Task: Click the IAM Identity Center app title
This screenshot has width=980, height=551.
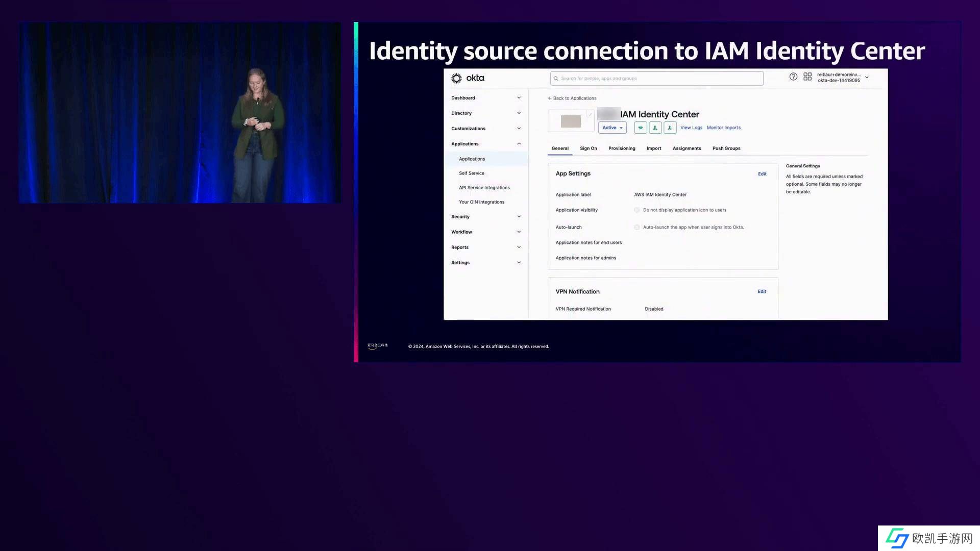Action: click(660, 114)
